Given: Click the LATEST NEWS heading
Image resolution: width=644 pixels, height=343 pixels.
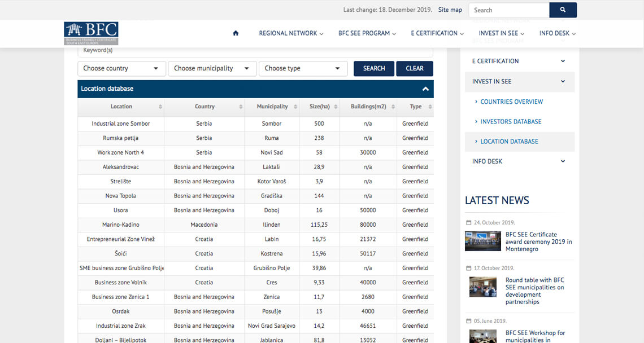Looking at the screenshot, I should [x=497, y=201].
